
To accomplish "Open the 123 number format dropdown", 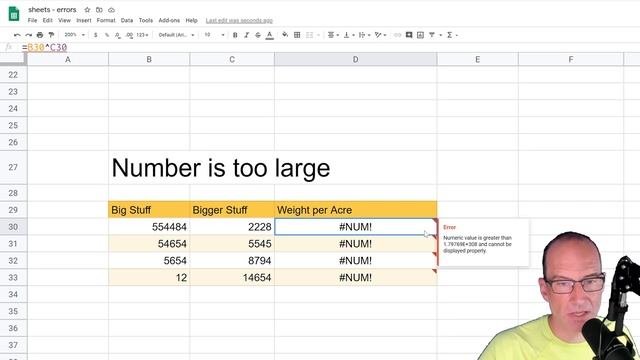I will pos(142,35).
